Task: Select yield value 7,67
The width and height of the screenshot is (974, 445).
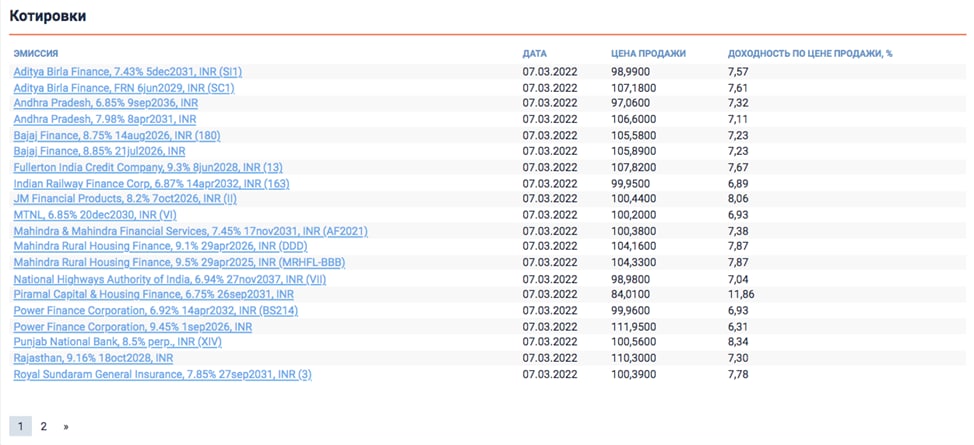Action: click(738, 167)
